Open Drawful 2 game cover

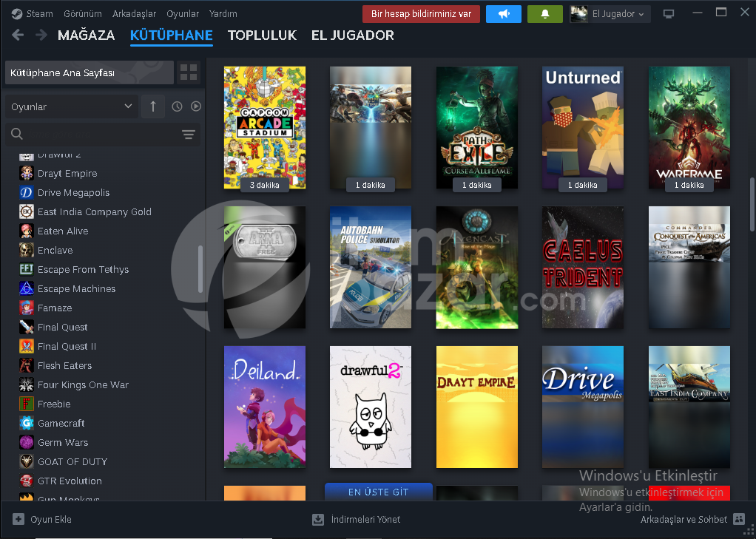click(x=371, y=407)
